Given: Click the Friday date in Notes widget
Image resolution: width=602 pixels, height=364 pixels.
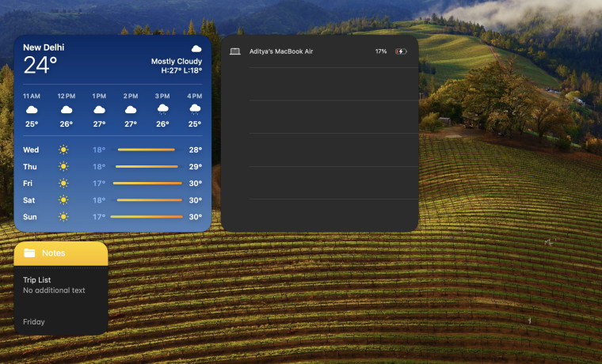Looking at the screenshot, I should tap(34, 322).
